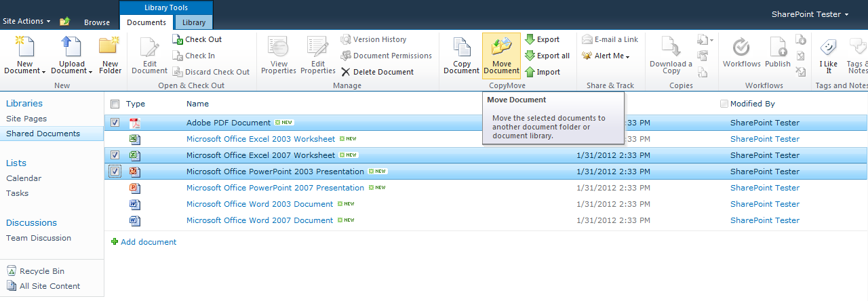
Task: Uncheck the PowerPoint 2003 Presentation checkbox
Action: [x=115, y=172]
